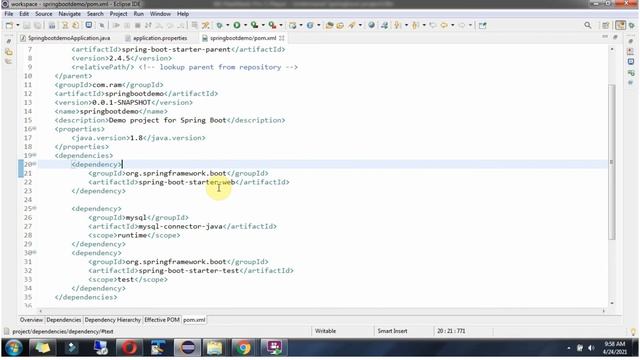Click the Skip All Breakpoints toolbar icon
This screenshot has width=640, height=360.
(x=102, y=25)
